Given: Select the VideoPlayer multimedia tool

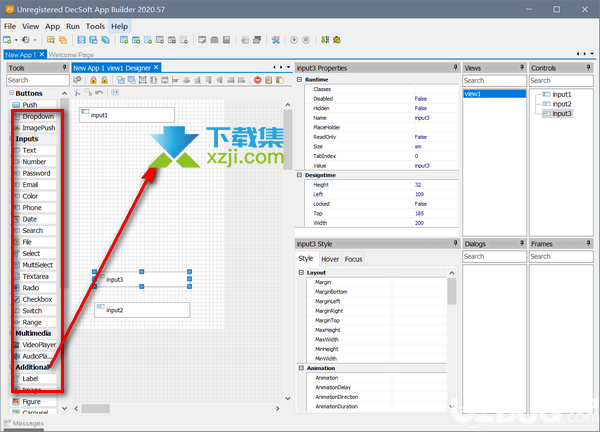Looking at the screenshot, I should pyautogui.click(x=36, y=345).
